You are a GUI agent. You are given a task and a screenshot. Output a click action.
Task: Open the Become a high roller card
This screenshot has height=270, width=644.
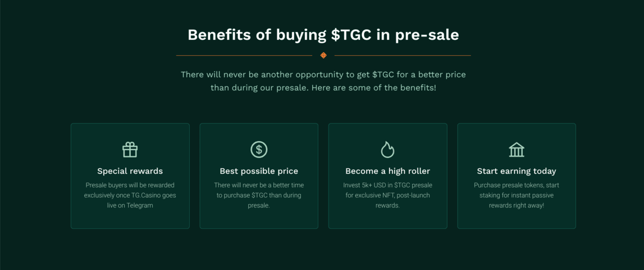(387, 175)
